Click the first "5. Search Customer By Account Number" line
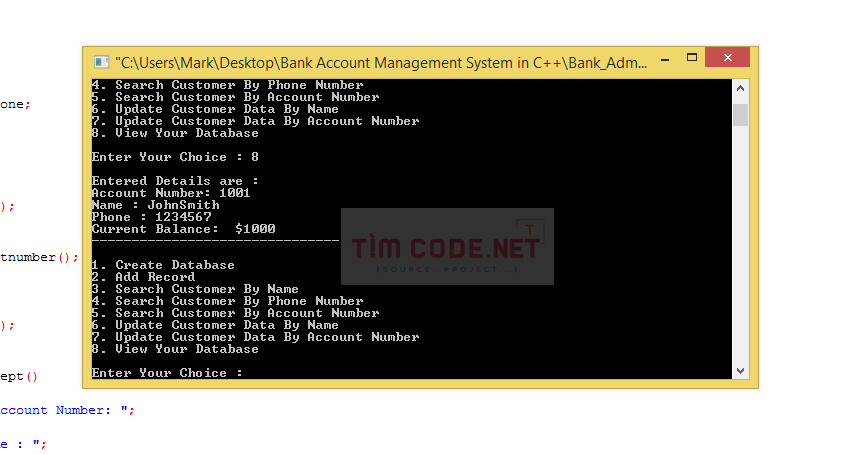The height and width of the screenshot is (454, 855). (x=235, y=97)
